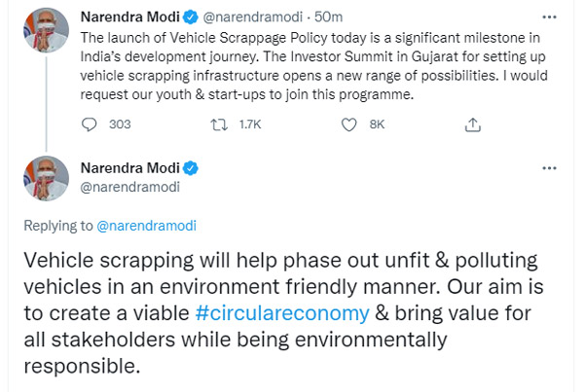The image size is (584, 392).
Task: Click the 8K likes count
Action: click(x=379, y=125)
